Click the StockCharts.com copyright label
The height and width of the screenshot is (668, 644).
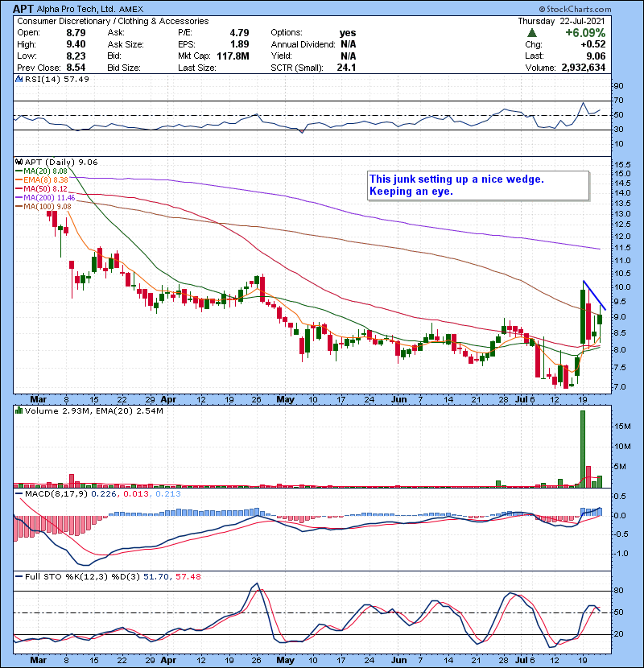[x=575, y=9]
